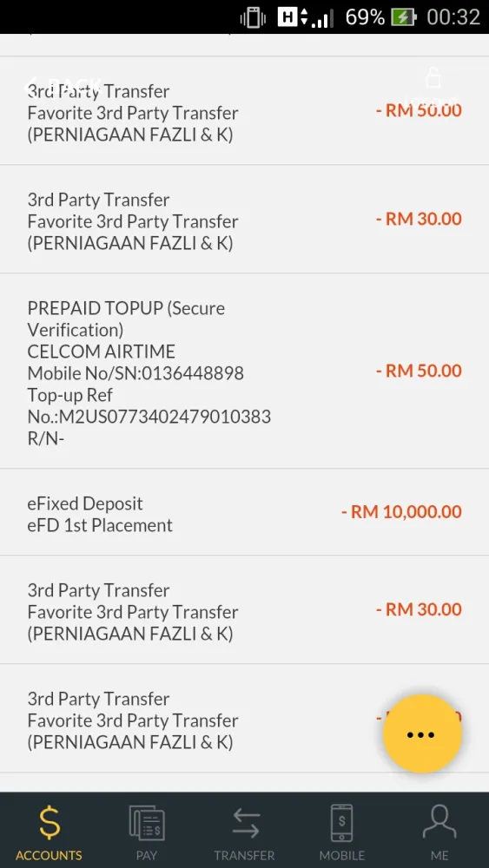This screenshot has height=868, width=489.
Task: Tap the Mobile phone icon
Action: (342, 822)
